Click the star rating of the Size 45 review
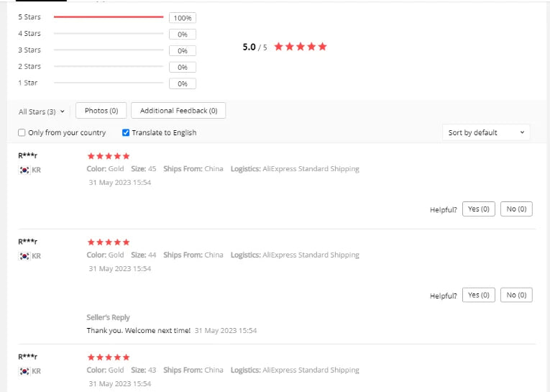The height and width of the screenshot is (392, 550). coord(109,156)
